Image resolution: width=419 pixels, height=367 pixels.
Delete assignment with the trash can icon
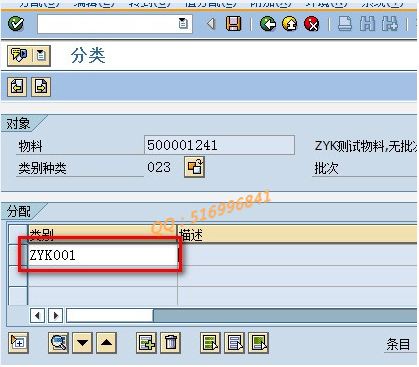[x=170, y=343]
